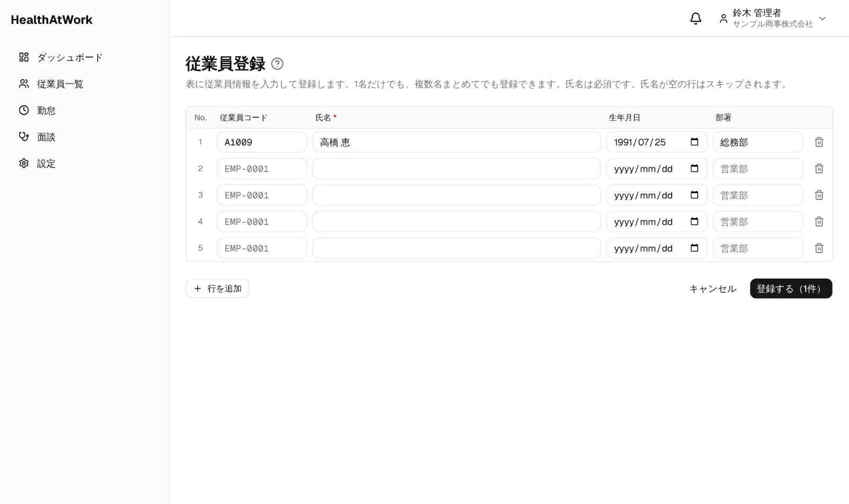Click the 行を追加 button

pos(218,289)
